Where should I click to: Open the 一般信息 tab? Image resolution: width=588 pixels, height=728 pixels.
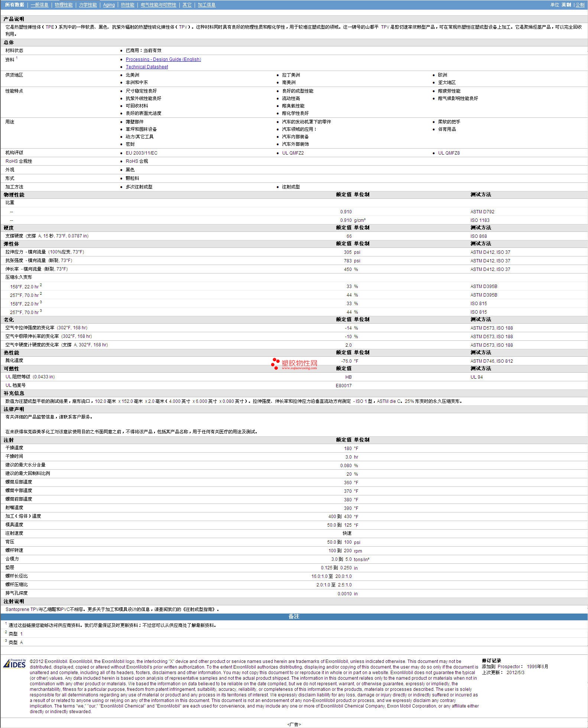point(39,5)
